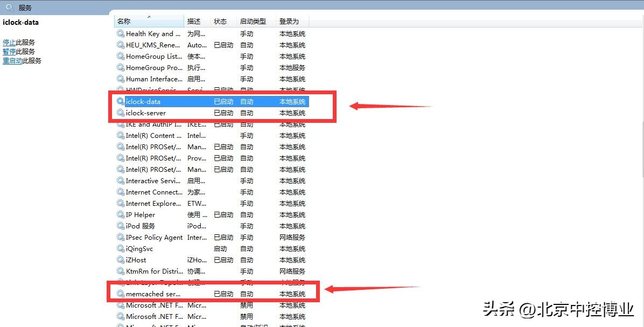
Task: Click ETW... description in Internet Explore row
Action: coord(197,203)
